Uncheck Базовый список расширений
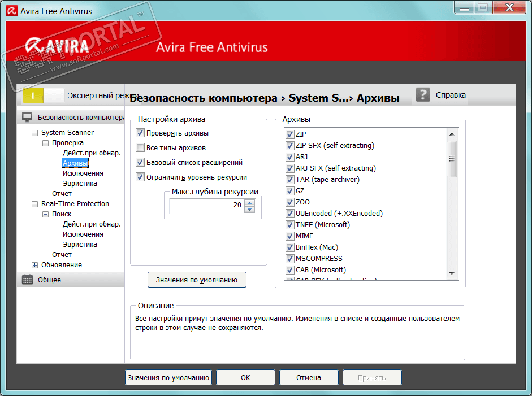The width and height of the screenshot is (532, 396). pos(140,162)
